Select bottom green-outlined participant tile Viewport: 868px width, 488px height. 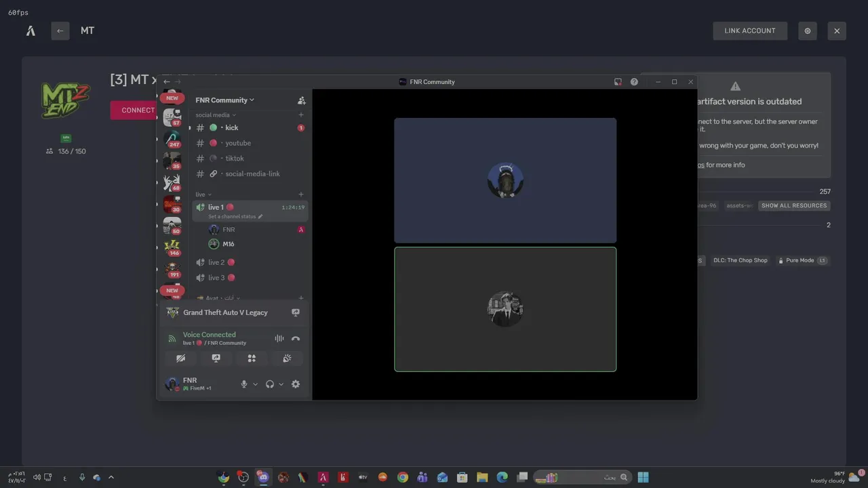tap(505, 309)
